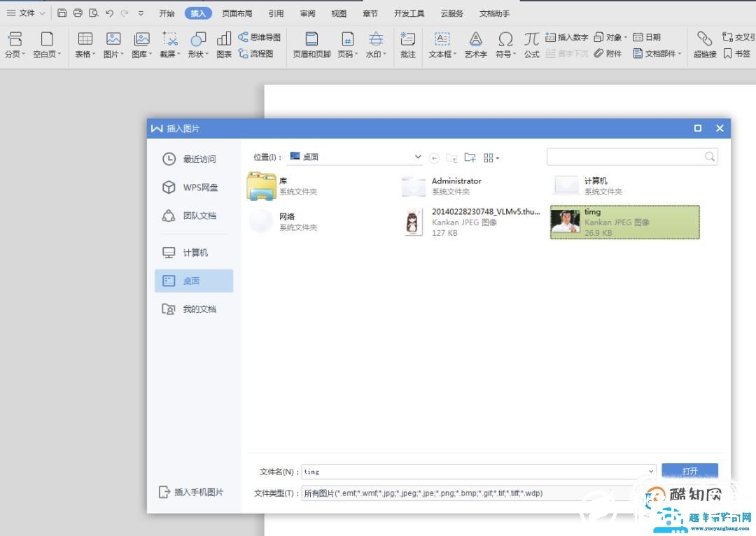Click insert number (插入数字)

click(566, 37)
